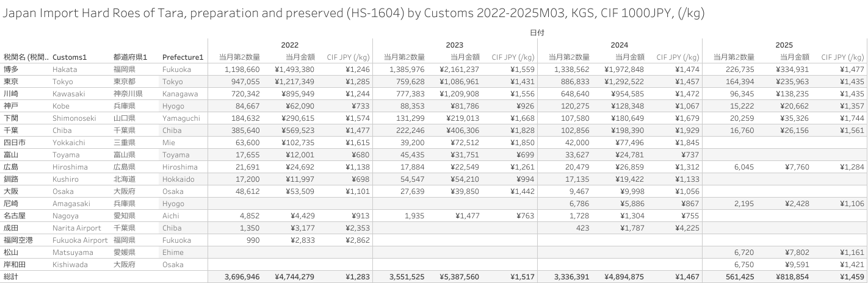The image size is (868, 283).
Task: Click the Ehime prefecture cell
Action: [x=173, y=253]
